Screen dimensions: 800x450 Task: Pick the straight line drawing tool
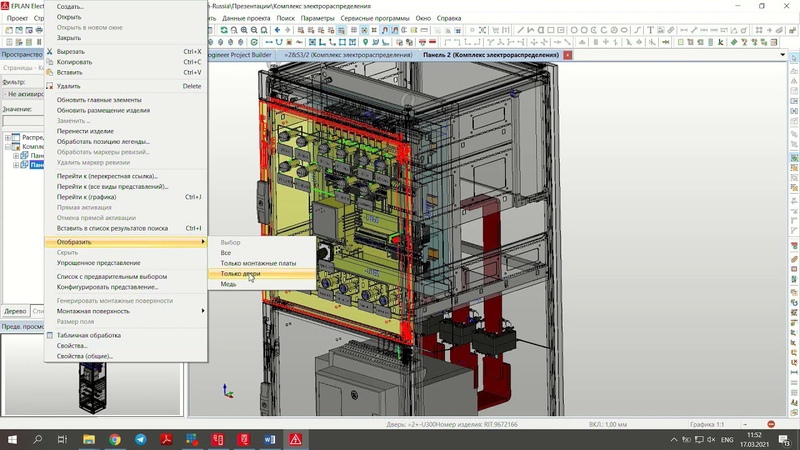point(521,30)
